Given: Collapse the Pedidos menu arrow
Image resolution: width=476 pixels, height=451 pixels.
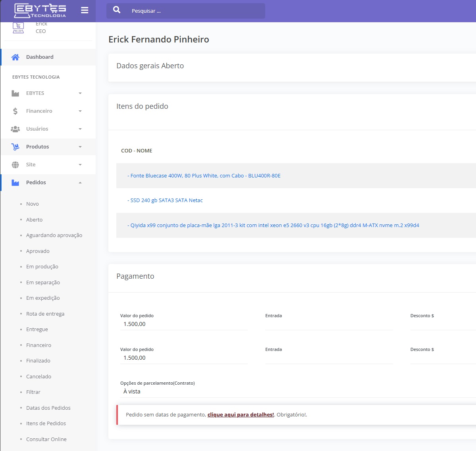Looking at the screenshot, I should 80,182.
